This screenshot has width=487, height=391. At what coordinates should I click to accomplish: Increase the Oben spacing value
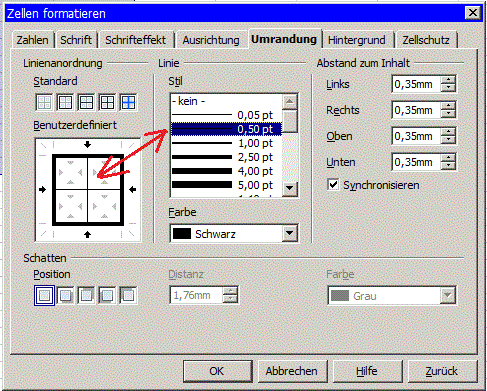(448, 132)
